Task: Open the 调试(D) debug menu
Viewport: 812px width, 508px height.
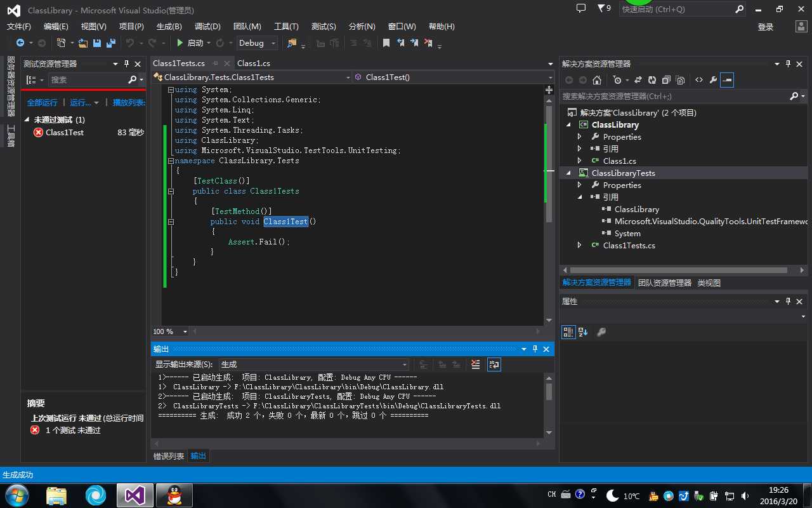Action: click(207, 27)
